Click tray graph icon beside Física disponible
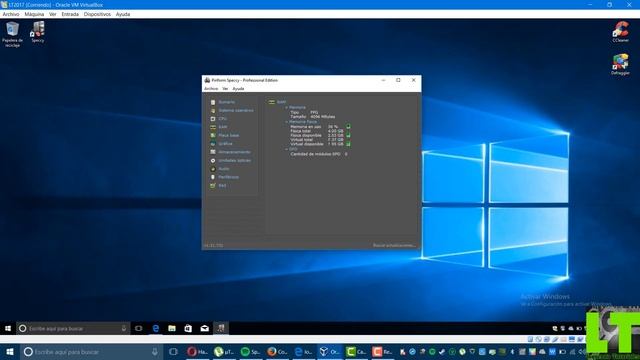The width and height of the screenshot is (640, 360). (348, 135)
